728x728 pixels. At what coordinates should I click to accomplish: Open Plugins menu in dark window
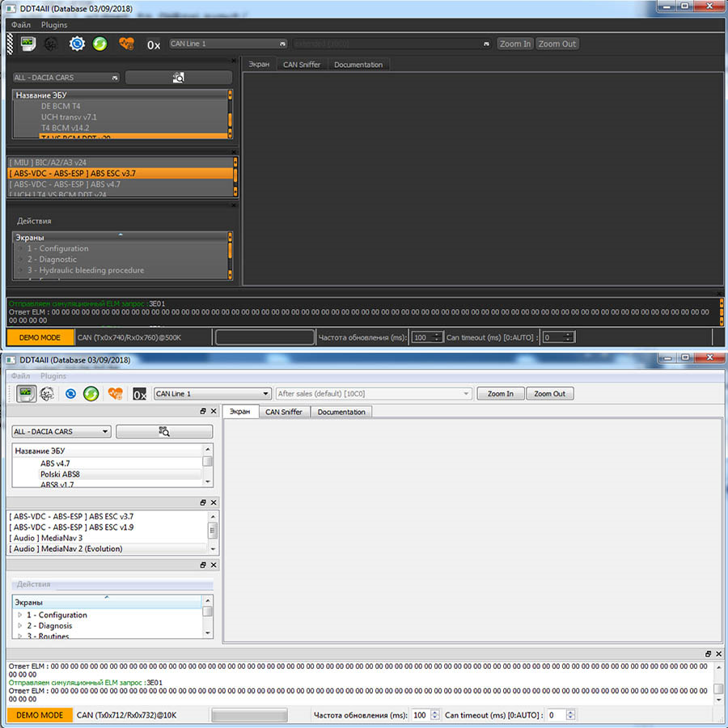[x=54, y=24]
